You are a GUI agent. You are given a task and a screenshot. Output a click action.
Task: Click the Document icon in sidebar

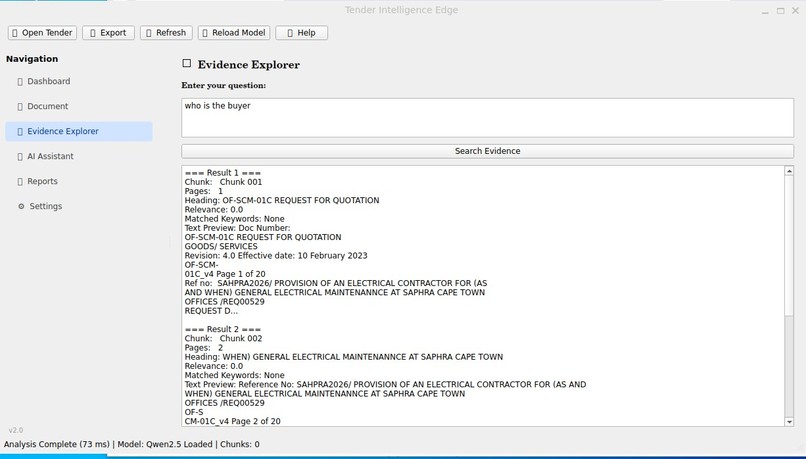click(x=20, y=107)
